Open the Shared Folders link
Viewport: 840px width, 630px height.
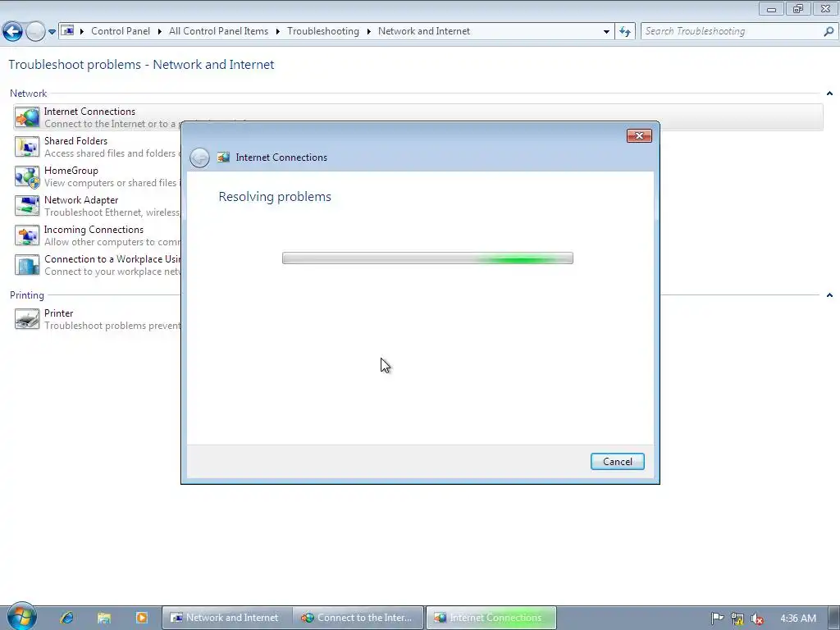(75, 141)
